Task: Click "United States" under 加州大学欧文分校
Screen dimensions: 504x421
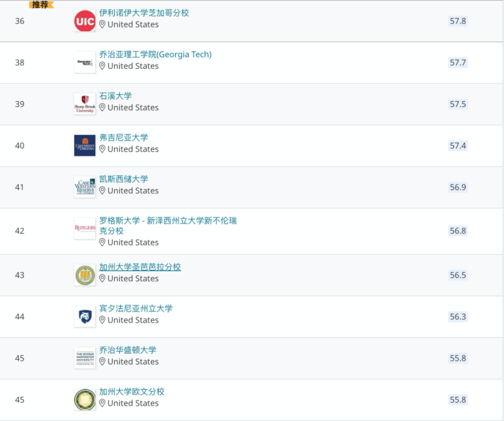Action: (x=133, y=403)
